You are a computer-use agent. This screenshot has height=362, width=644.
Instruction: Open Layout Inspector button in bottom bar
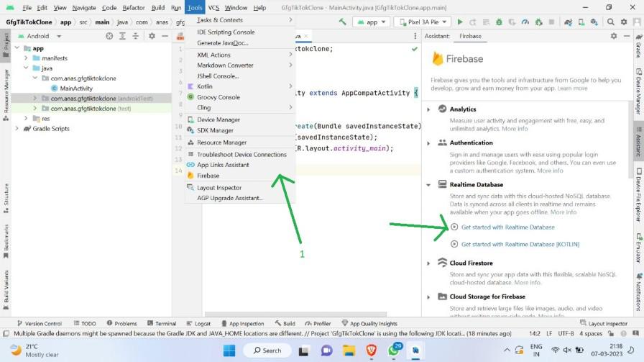(x=604, y=324)
